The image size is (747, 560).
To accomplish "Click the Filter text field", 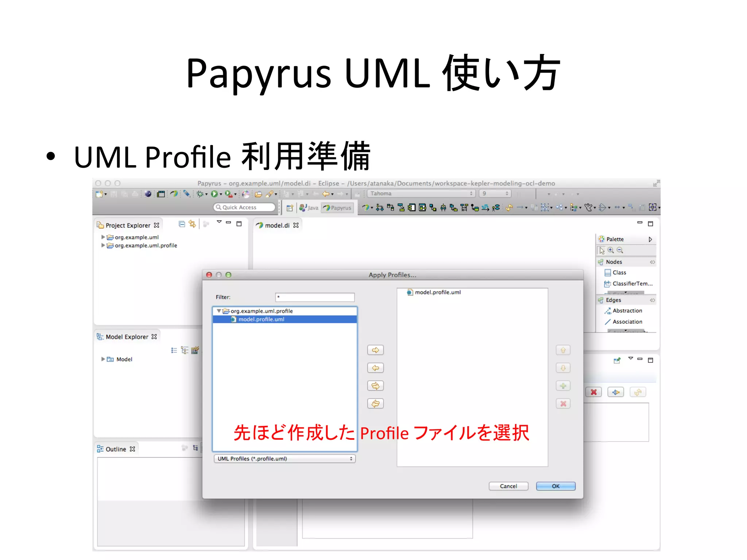I will pos(315,297).
